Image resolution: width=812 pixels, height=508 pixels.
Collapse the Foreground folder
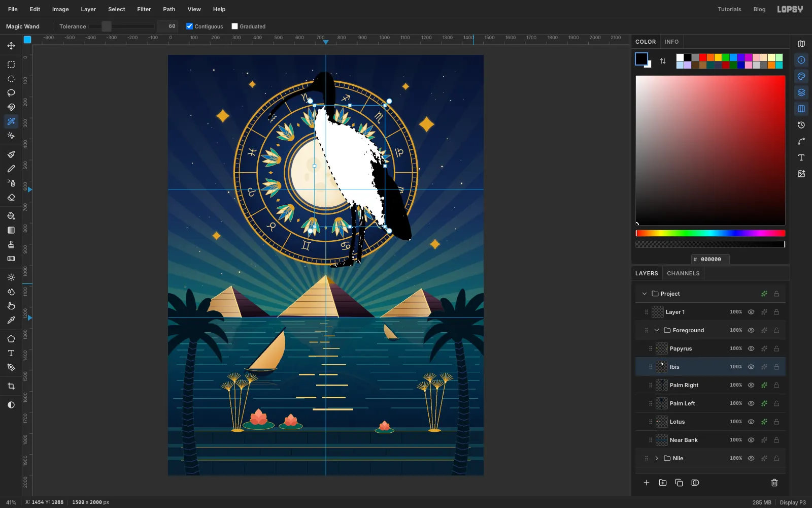657,330
